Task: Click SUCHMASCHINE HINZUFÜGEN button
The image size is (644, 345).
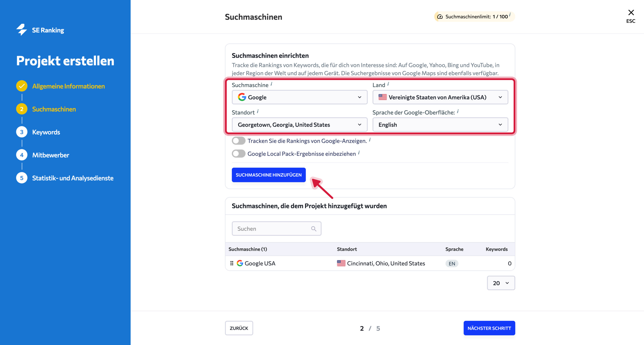Action: tap(268, 175)
